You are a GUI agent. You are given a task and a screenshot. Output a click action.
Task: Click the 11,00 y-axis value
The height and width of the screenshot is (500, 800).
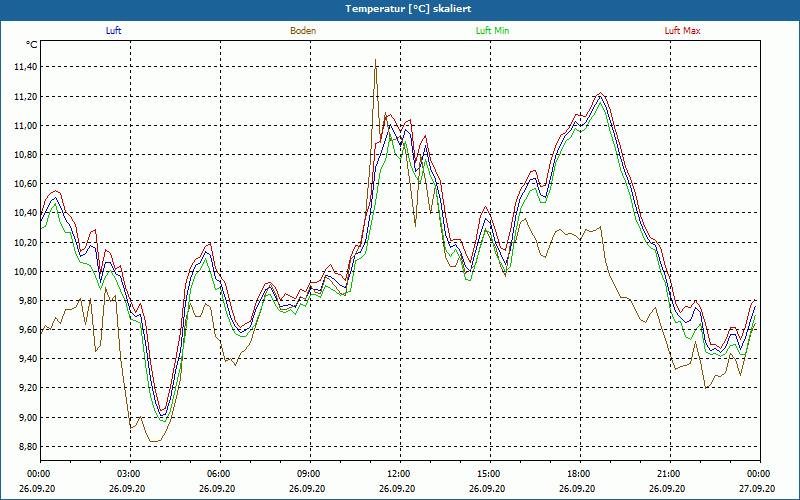(x=27, y=126)
